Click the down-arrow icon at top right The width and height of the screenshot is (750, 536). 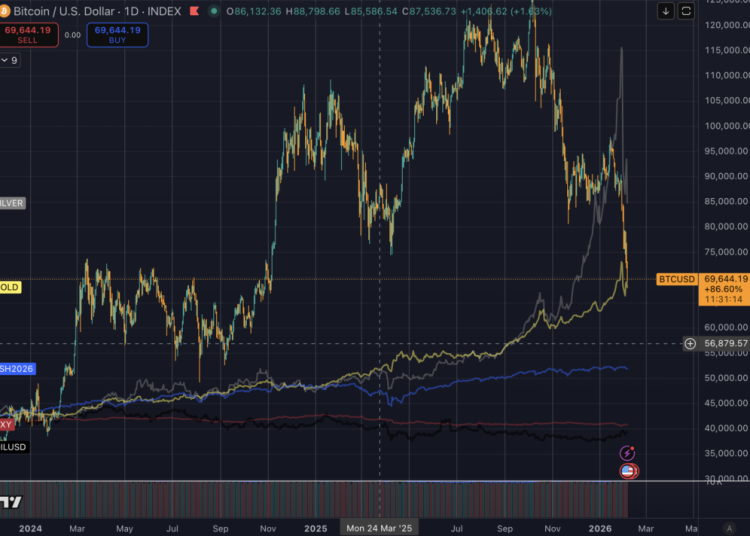tap(666, 11)
